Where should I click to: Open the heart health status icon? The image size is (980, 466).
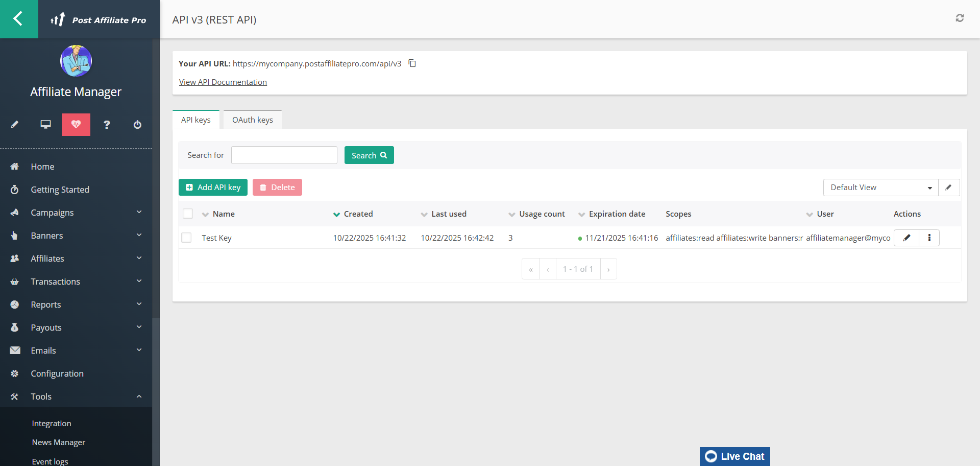pyautogui.click(x=76, y=125)
